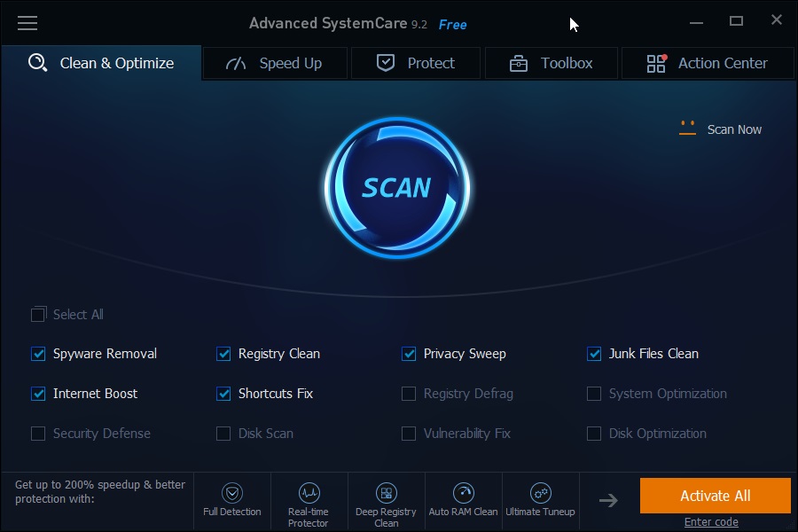Click the Enter code link

click(710, 522)
